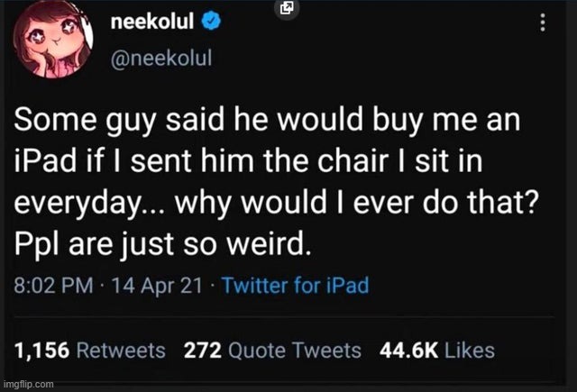Click the 272 quote count number
Viewport: 577px width, 392px height.
pyautogui.click(x=202, y=350)
